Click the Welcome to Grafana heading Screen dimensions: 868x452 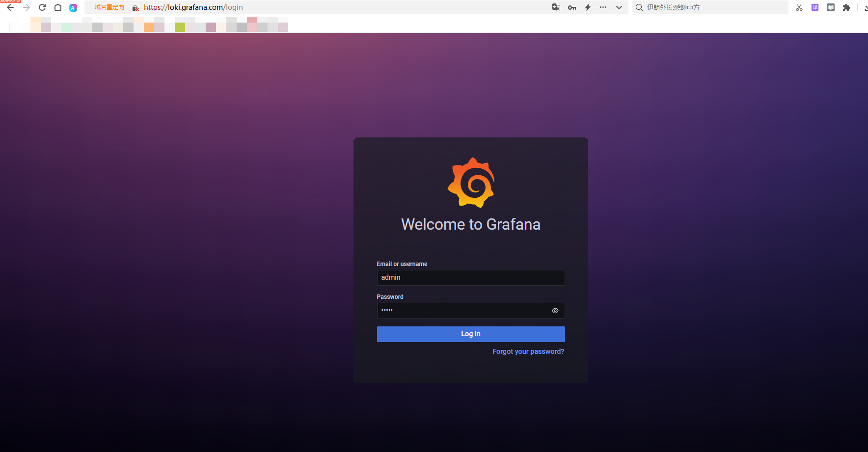tap(471, 224)
